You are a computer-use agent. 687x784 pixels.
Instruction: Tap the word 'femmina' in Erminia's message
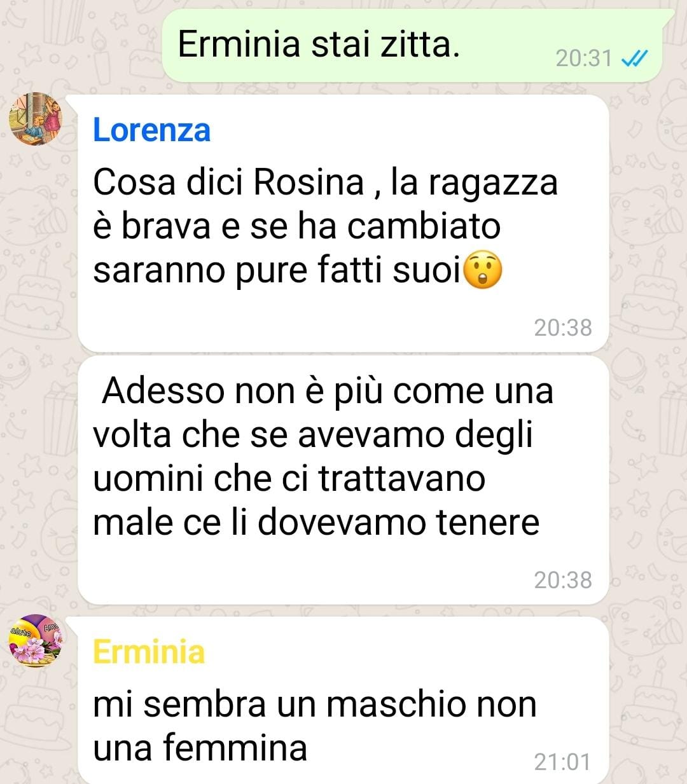[x=235, y=747]
